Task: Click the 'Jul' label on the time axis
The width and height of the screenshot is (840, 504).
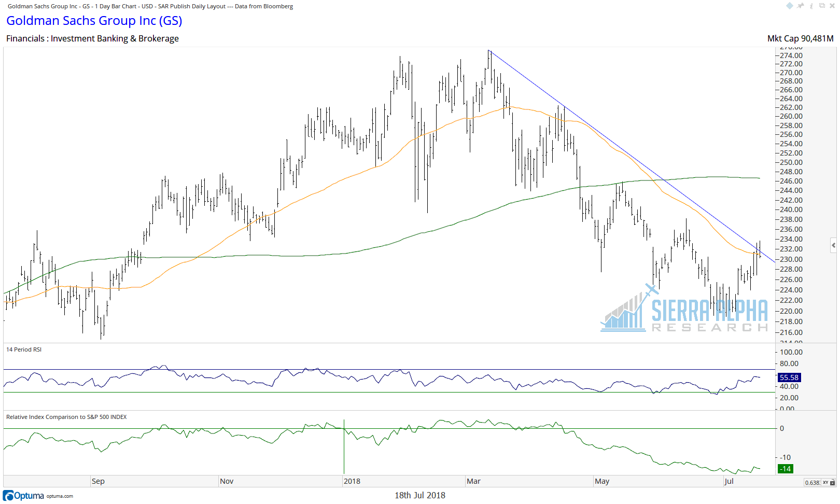Action: (x=729, y=481)
